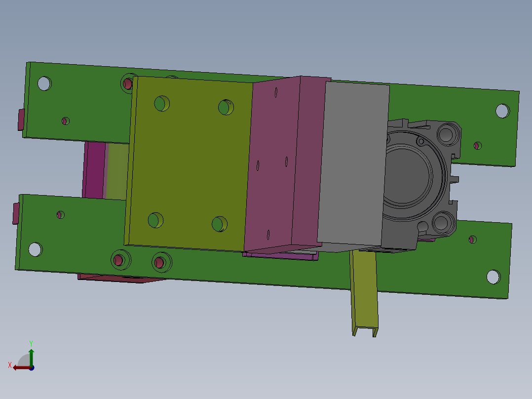Select the bottom-right hole in the olive plate
Image resolution: width=532 pixels, height=399 pixels.
220,224
